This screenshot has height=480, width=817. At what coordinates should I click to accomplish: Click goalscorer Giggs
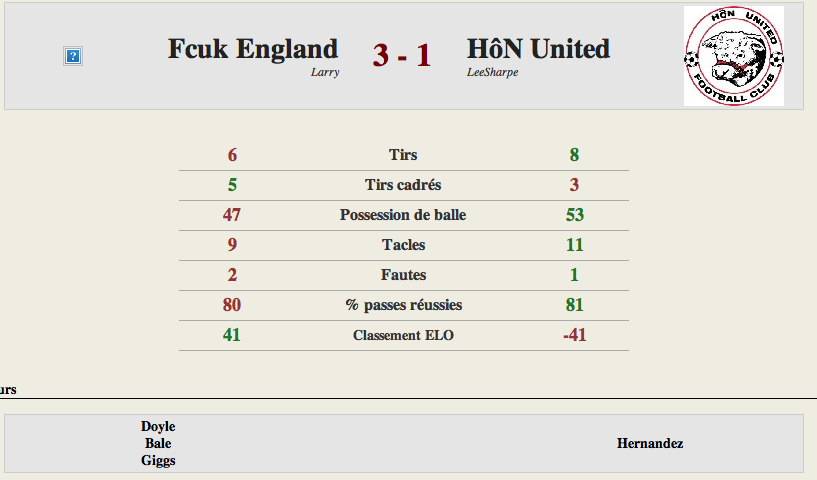[158, 461]
